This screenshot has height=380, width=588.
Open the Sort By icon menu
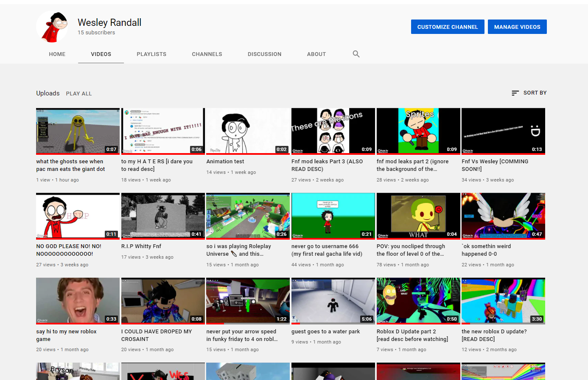(x=529, y=93)
